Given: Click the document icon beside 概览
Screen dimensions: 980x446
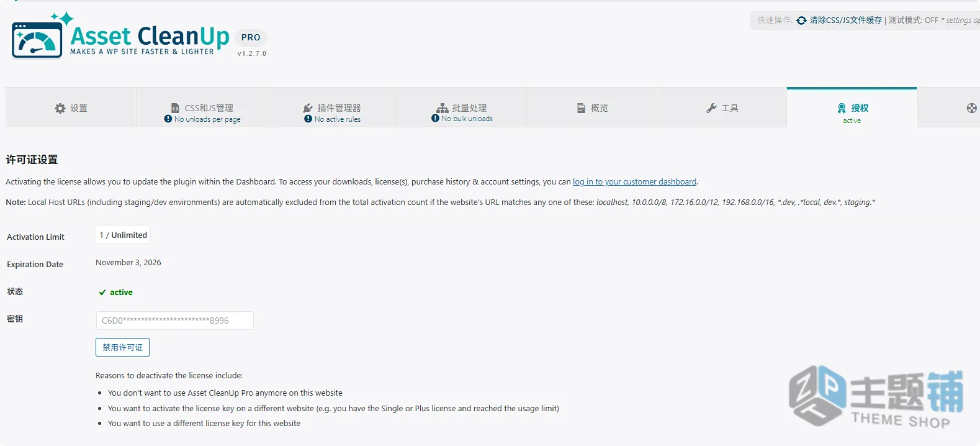Looking at the screenshot, I should pos(582,108).
